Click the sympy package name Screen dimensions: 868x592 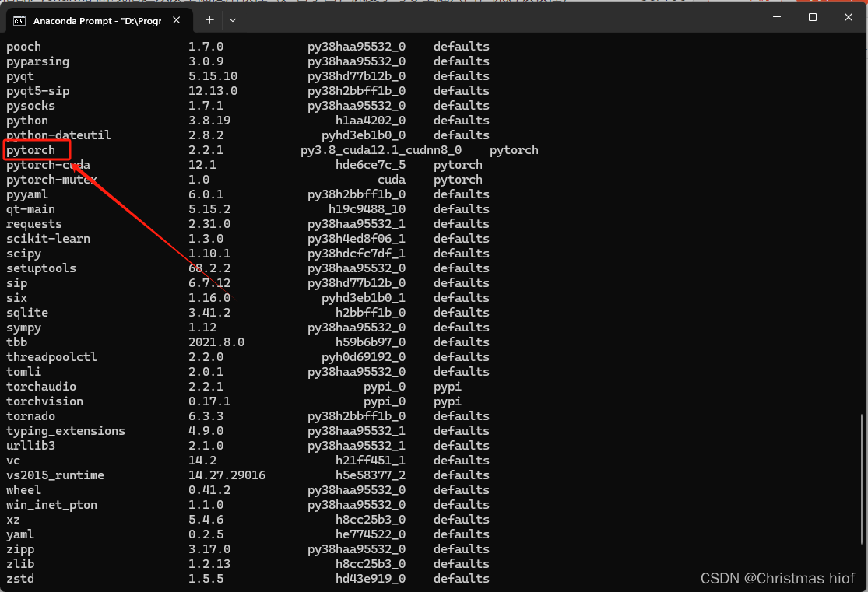coord(24,328)
